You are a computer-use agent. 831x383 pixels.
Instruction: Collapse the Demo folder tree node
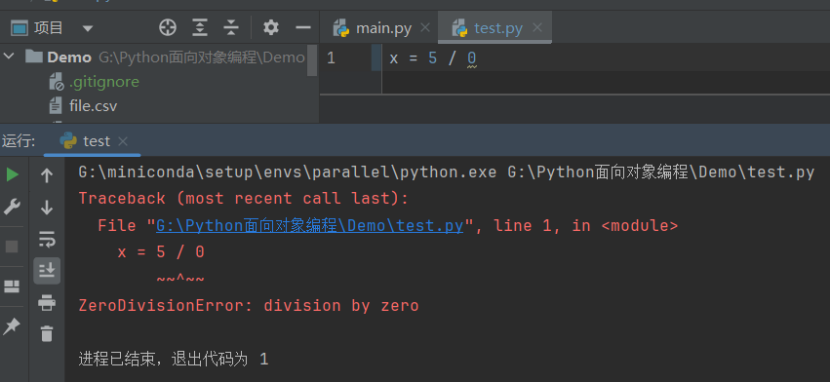[x=9, y=56]
